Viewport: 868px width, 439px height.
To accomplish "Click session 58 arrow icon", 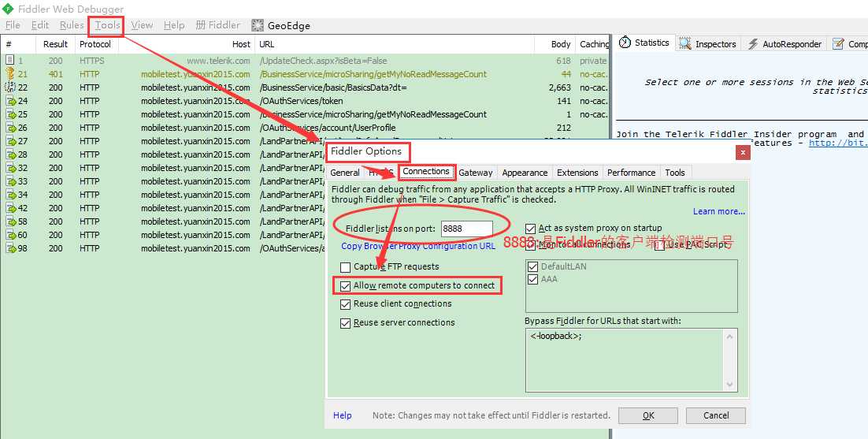I will coord(10,221).
